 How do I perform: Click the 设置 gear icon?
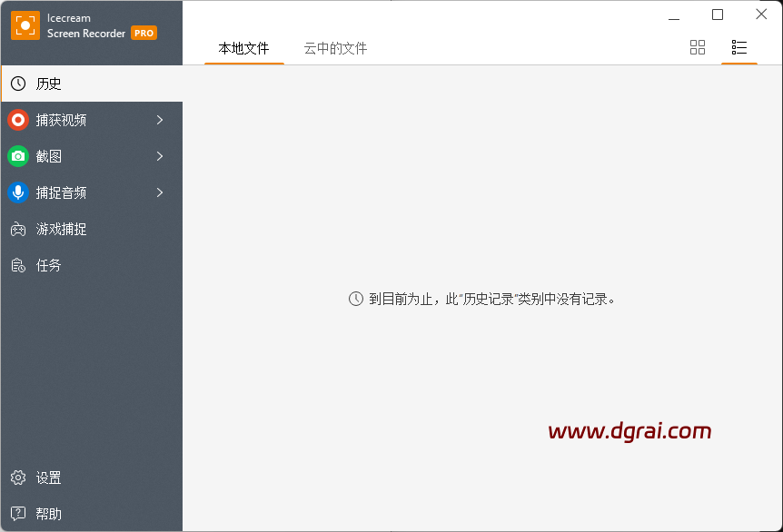18,478
